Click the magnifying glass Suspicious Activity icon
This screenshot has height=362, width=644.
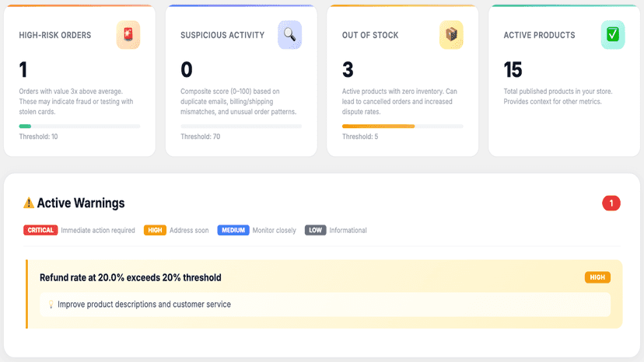pos(289,35)
